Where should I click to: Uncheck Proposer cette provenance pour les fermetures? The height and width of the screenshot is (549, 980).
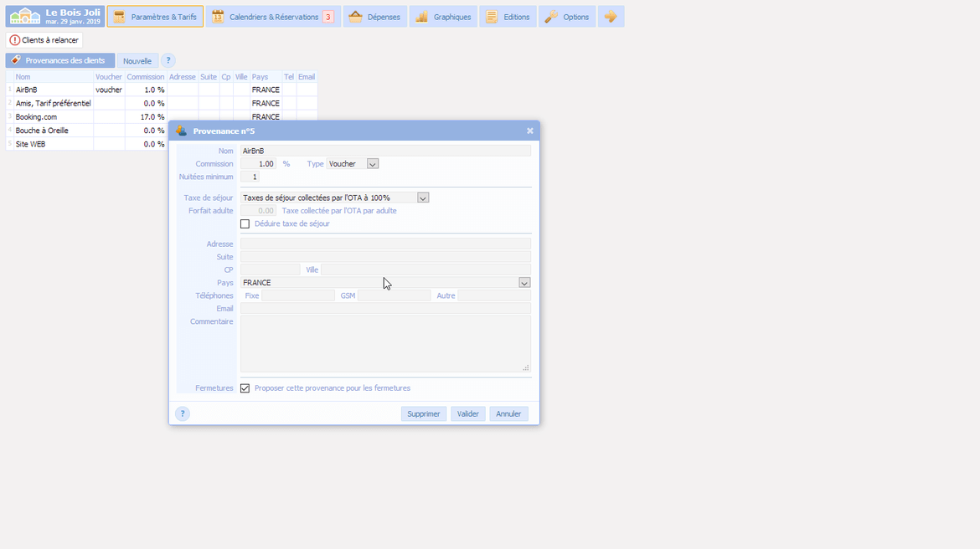click(245, 388)
